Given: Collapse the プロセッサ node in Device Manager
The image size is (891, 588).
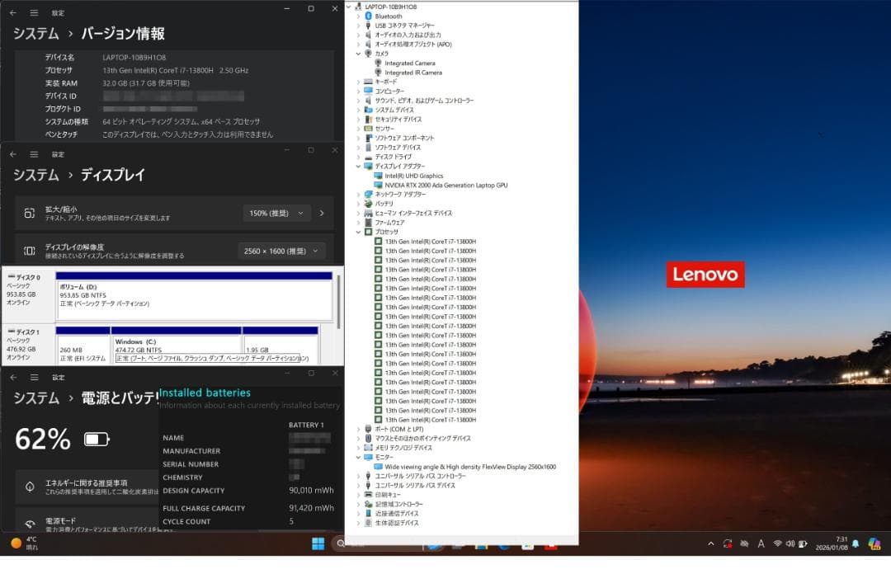Looking at the screenshot, I should coord(358,231).
